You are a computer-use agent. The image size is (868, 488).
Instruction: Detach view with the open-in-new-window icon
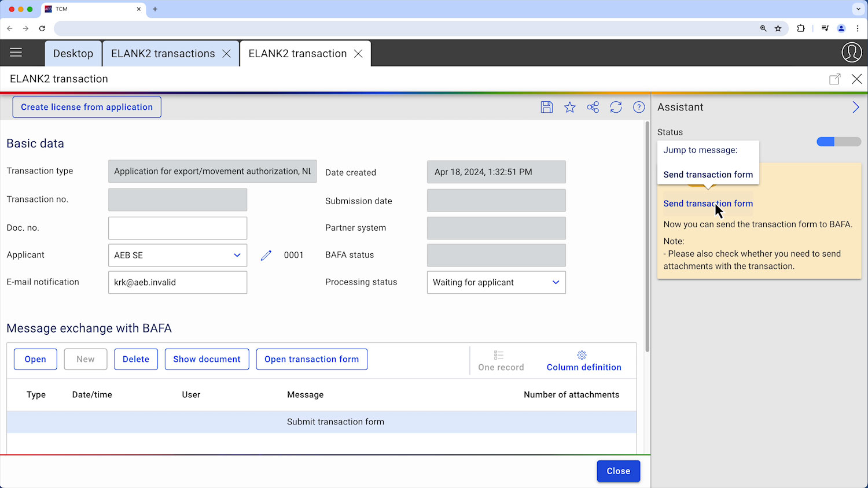835,79
